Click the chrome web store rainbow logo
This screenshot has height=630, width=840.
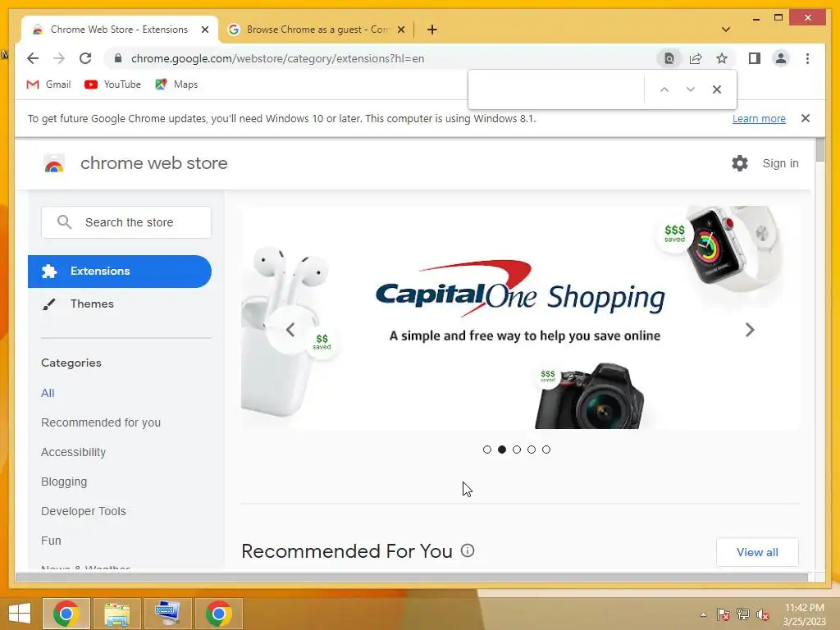[53, 164]
